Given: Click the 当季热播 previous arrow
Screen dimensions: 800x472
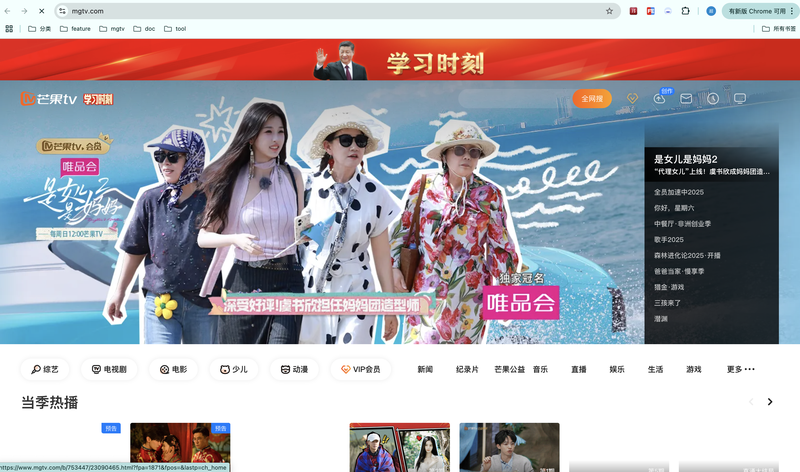Looking at the screenshot, I should tap(751, 402).
